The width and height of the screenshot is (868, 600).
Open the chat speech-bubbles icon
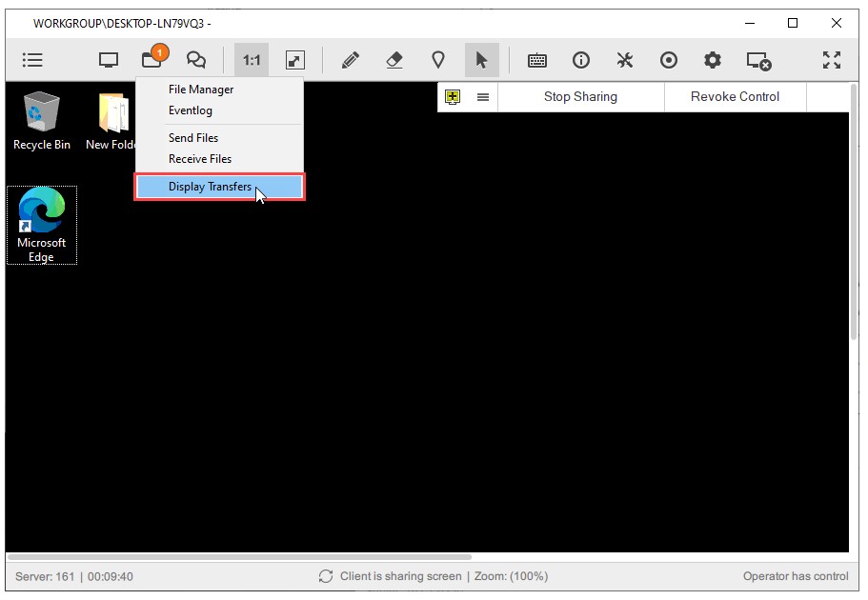click(195, 59)
